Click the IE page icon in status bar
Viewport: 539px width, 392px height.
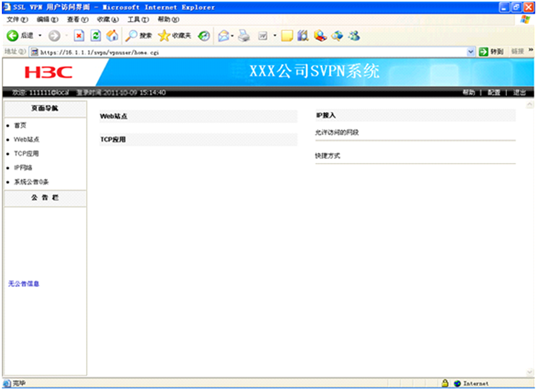point(7,383)
